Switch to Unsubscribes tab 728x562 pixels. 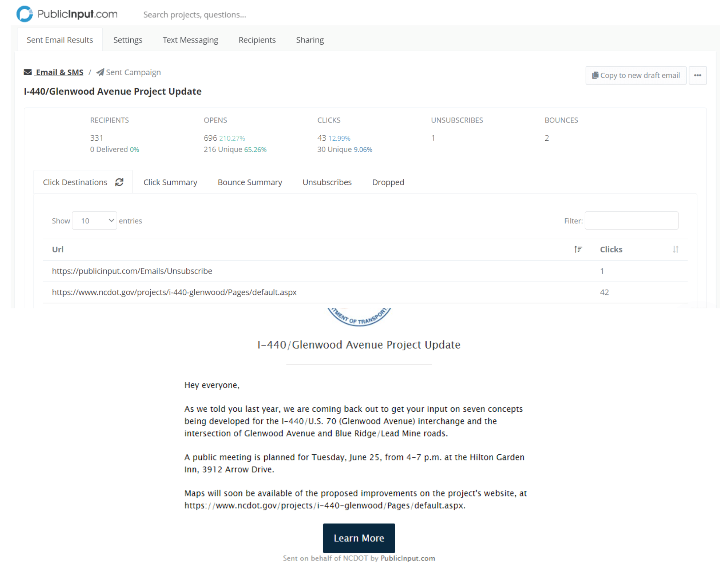point(327,182)
